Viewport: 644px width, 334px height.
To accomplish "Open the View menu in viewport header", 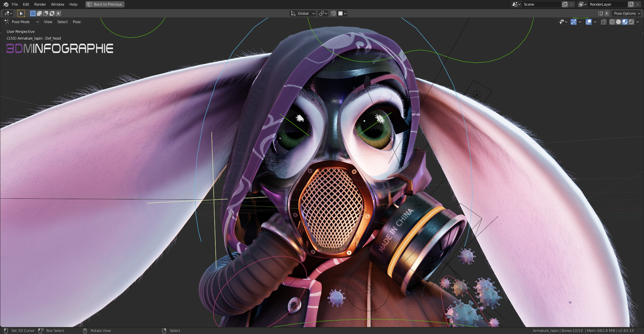I will click(x=48, y=22).
